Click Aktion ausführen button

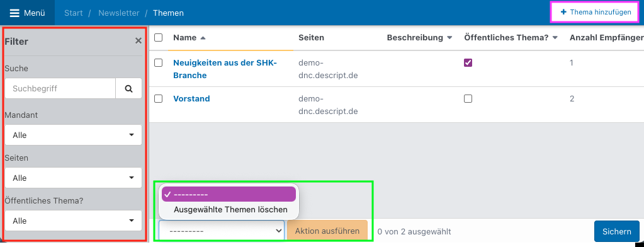[x=327, y=231]
